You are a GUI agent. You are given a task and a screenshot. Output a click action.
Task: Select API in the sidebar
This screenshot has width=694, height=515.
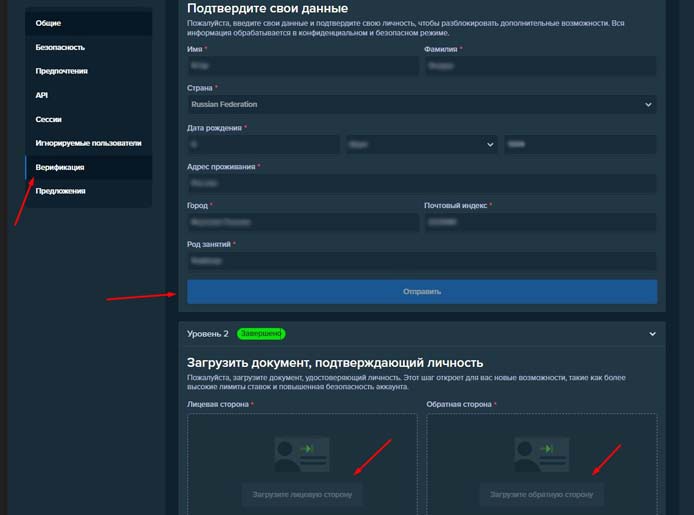coord(42,95)
